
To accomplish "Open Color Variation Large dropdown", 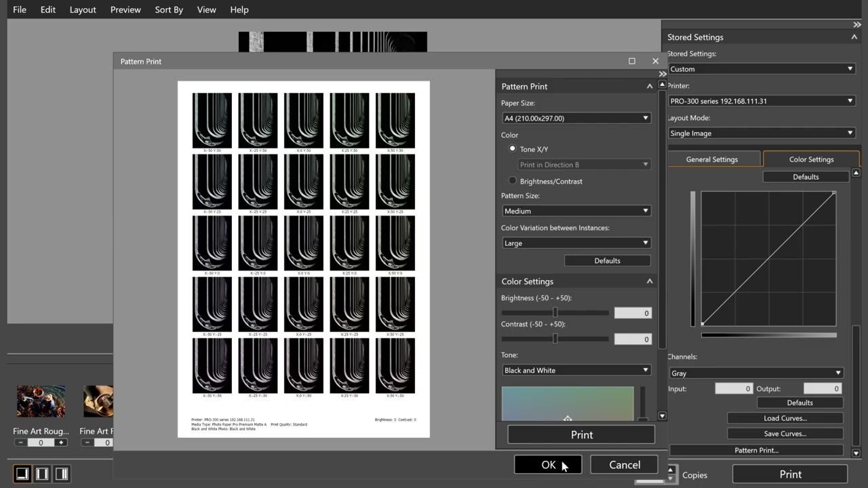I will click(x=576, y=243).
